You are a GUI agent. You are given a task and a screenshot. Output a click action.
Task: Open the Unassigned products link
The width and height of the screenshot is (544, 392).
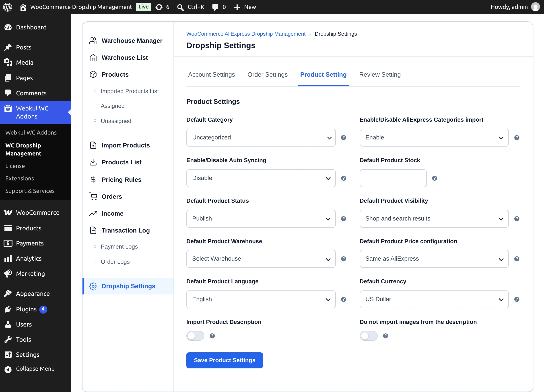[x=116, y=121]
